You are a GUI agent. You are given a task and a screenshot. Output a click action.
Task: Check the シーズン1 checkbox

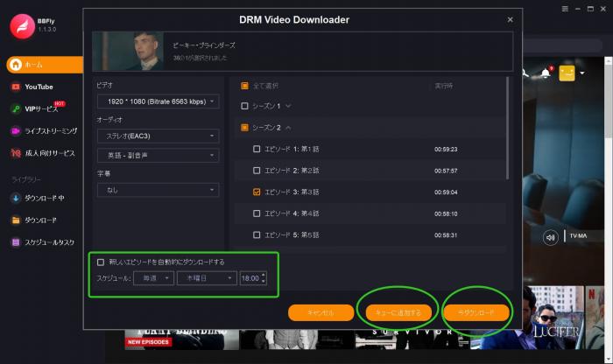[244, 106]
